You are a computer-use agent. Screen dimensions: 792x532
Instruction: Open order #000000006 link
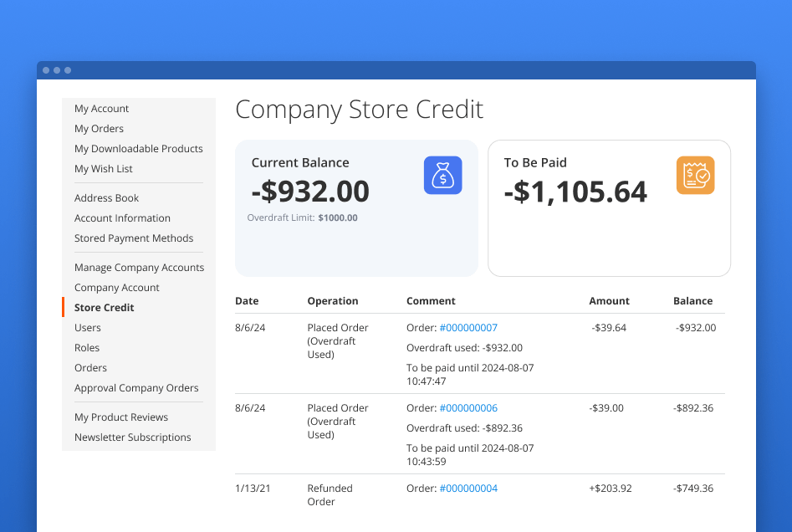(469, 407)
